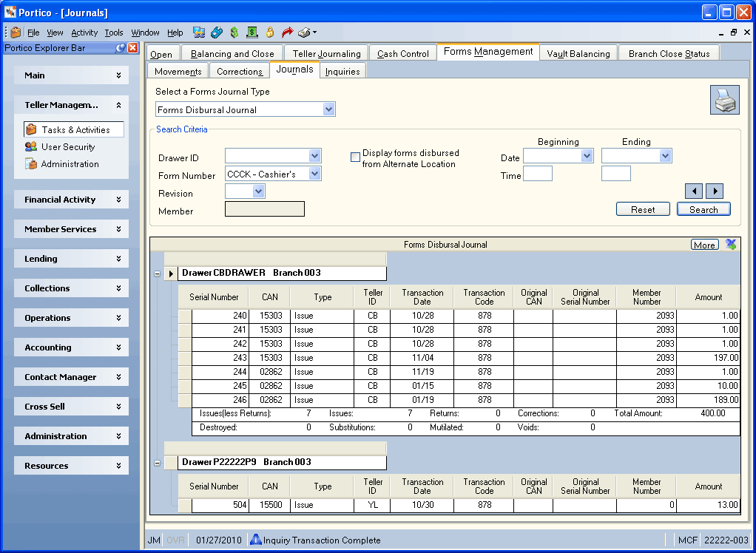Screen dimensions: 756x553
Task: Click the Beginning Time input field
Action: pos(538,174)
